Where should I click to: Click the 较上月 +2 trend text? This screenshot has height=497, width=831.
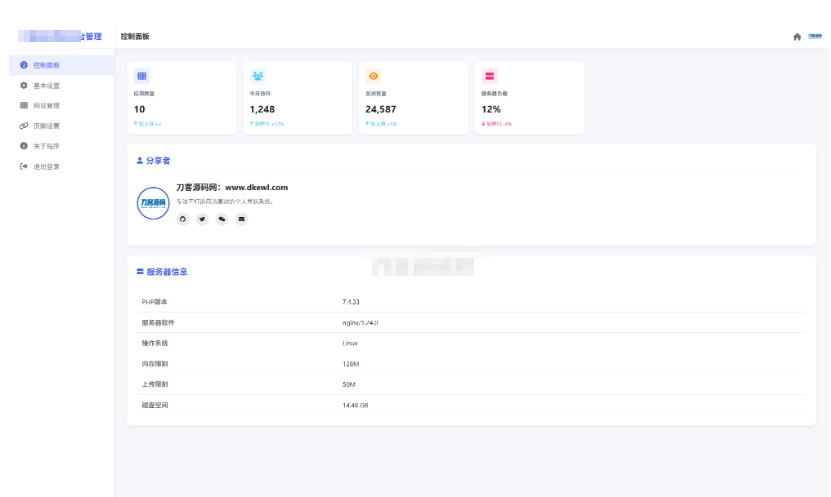click(147, 123)
